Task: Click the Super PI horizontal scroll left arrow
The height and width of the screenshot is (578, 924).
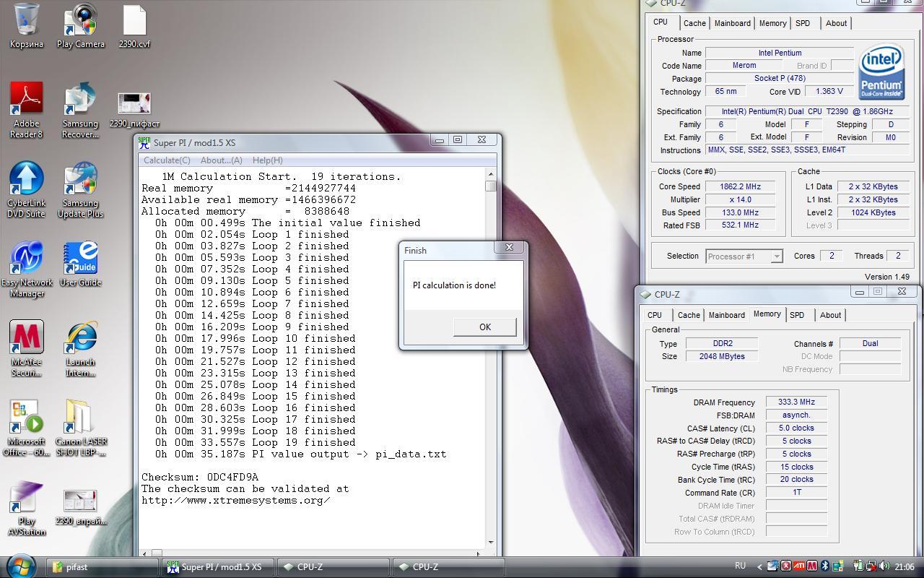Action: [x=143, y=553]
